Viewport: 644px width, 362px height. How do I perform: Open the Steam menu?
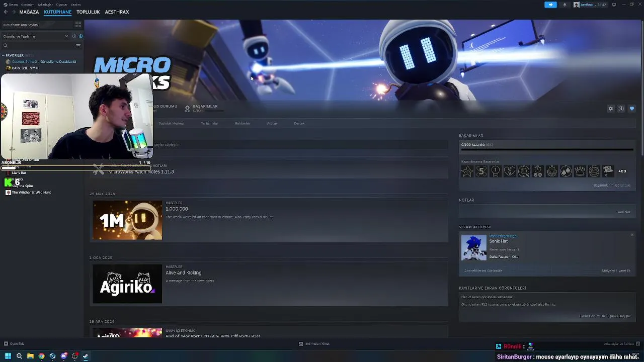click(13, 5)
